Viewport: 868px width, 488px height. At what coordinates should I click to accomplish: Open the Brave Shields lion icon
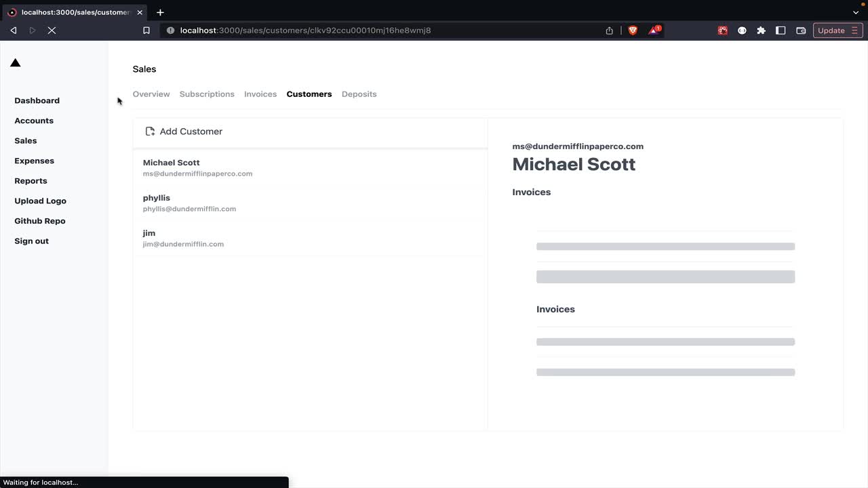[x=633, y=30]
